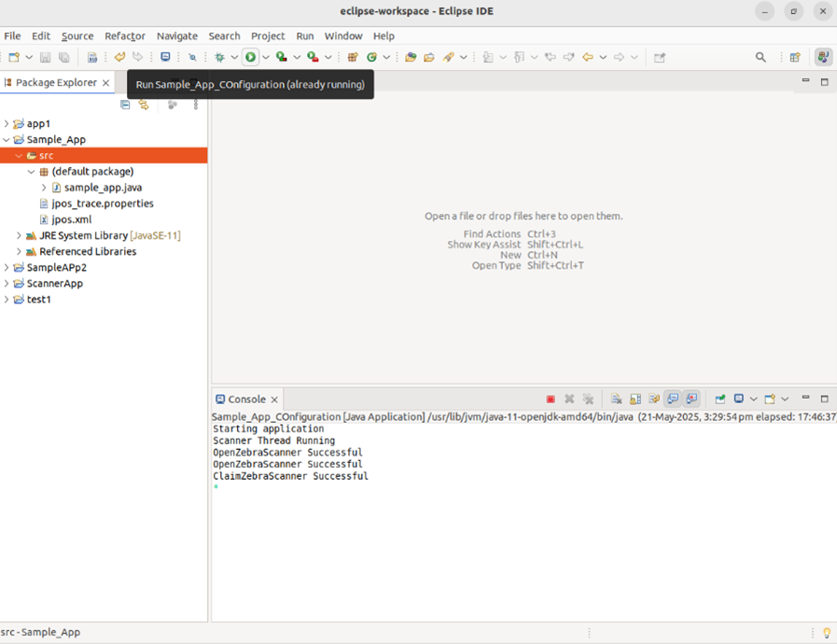Screen dimensions: 837x644
Task: Toggle Link with Editor in Package Explorer
Action: click(144, 105)
